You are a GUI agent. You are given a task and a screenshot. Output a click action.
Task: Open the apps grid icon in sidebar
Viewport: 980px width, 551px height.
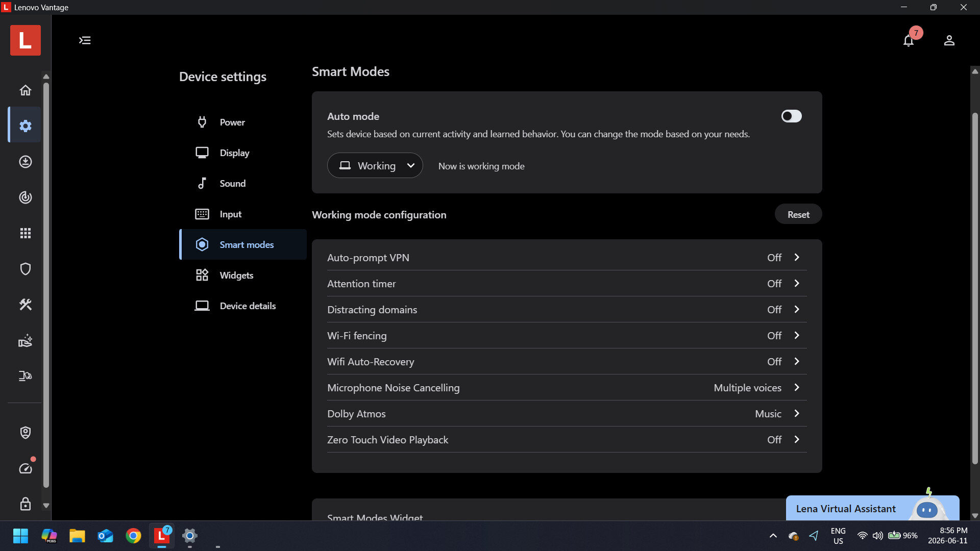click(26, 233)
